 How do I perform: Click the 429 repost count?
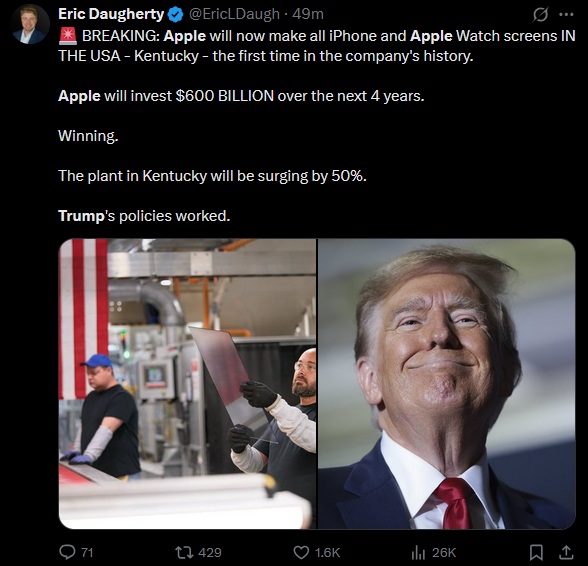pos(210,552)
